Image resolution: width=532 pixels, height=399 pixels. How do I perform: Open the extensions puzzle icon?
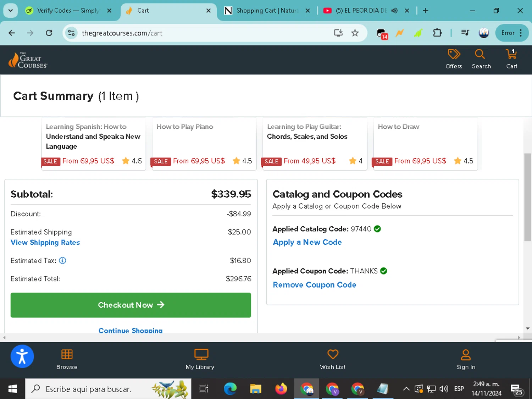coord(437,33)
